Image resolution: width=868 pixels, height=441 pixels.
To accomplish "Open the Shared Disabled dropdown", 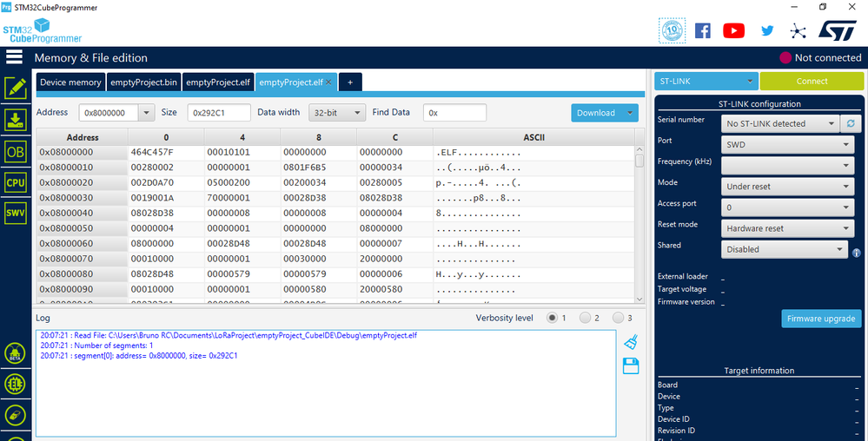I will click(x=784, y=249).
